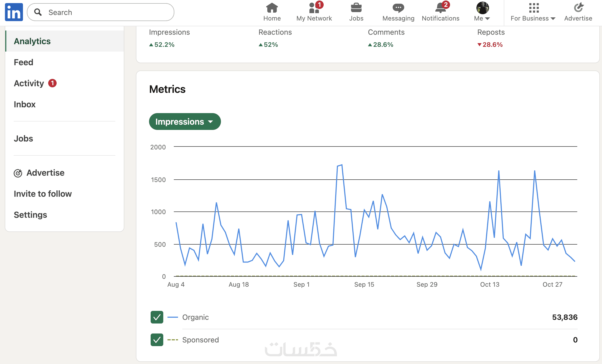Go to Inbox in the sidebar
Image resolution: width=602 pixels, height=364 pixels.
point(24,104)
